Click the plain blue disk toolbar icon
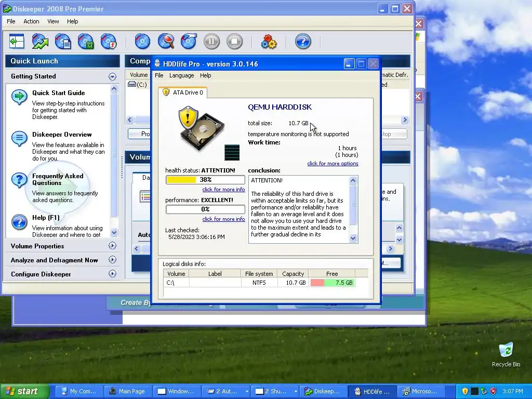 142,42
